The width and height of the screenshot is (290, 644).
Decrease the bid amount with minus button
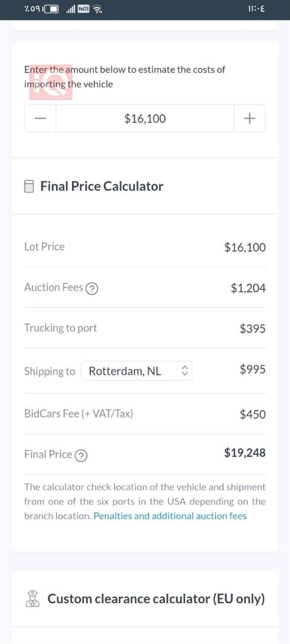(x=41, y=118)
